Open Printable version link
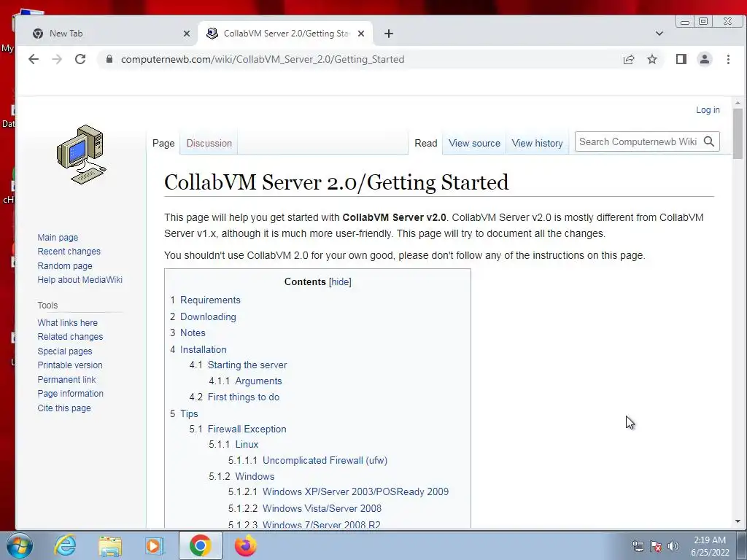 (x=70, y=365)
